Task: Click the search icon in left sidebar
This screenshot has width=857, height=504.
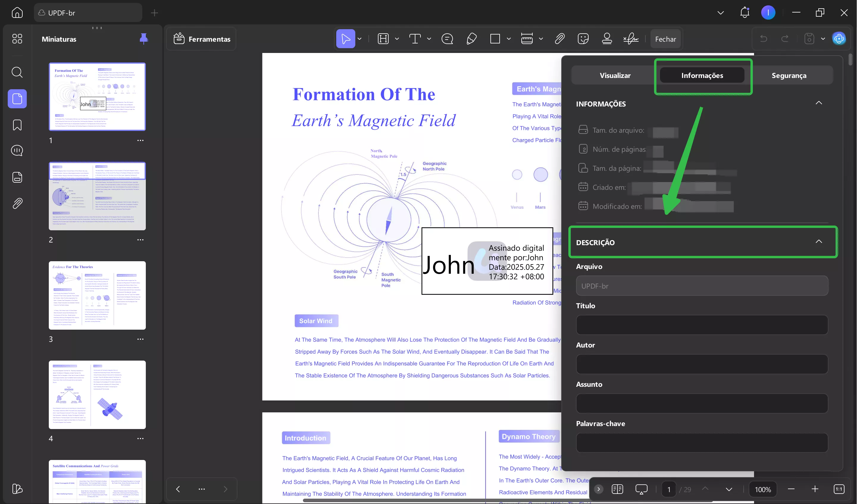Action: click(x=17, y=72)
